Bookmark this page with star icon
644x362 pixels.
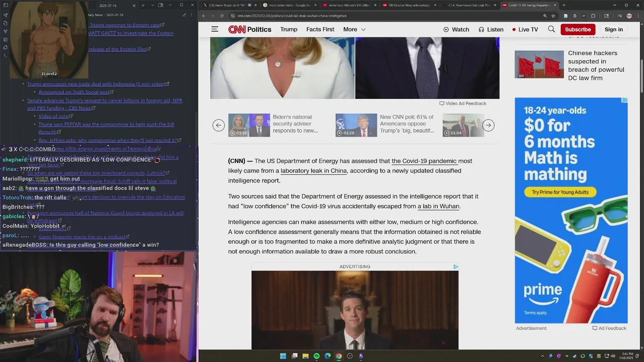click(x=553, y=16)
